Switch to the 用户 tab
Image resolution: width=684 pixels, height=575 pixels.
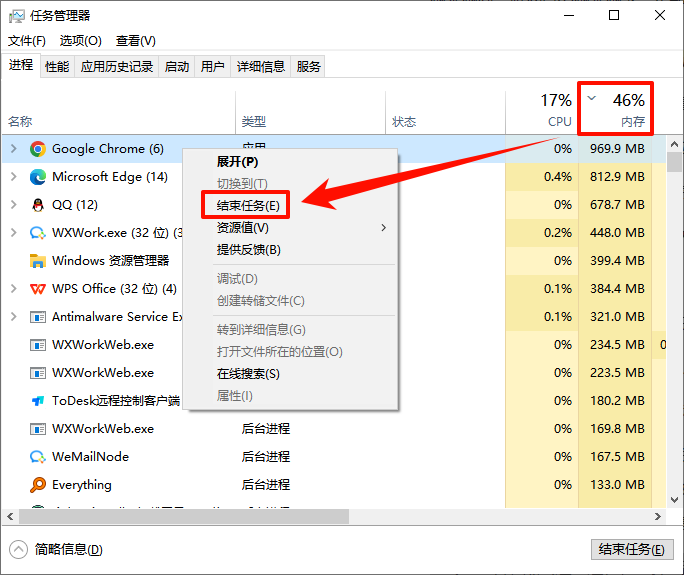(212, 67)
